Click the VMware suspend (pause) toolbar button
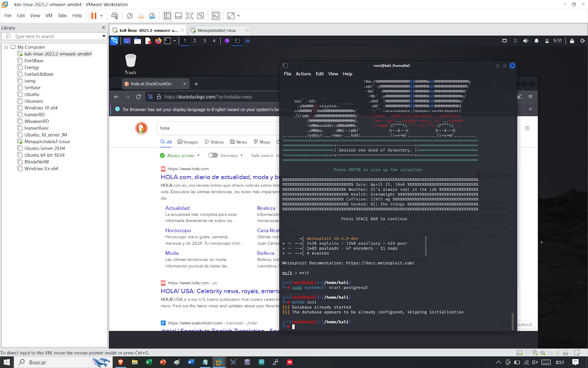This screenshot has height=368, width=588. tap(94, 16)
